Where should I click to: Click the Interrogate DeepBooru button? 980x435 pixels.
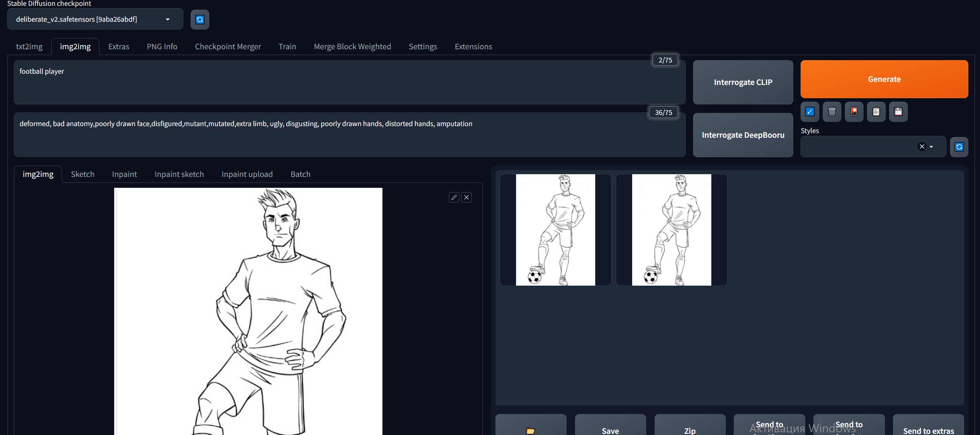pyautogui.click(x=743, y=135)
